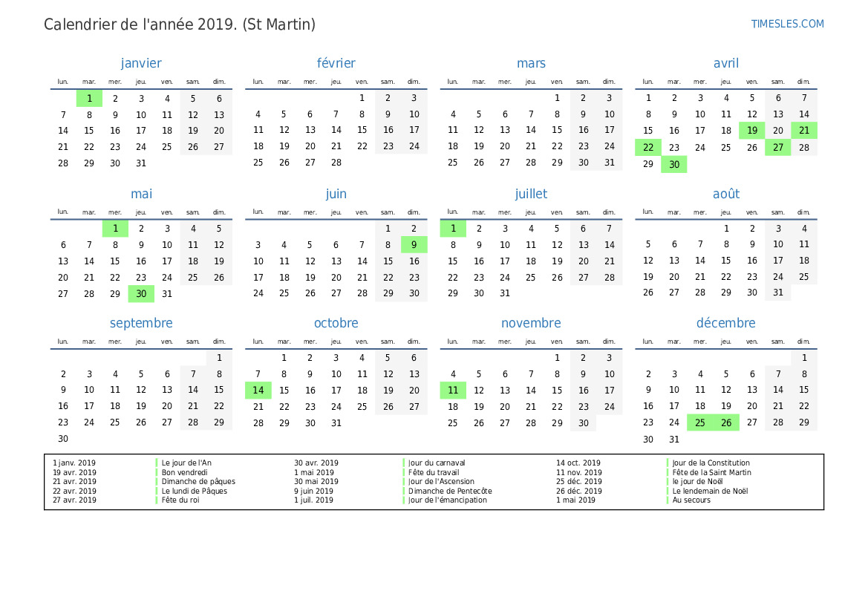Image resolution: width=868 pixels, height=614 pixels.
Task: Click highlighted 25 in décembre
Action: pos(699,423)
